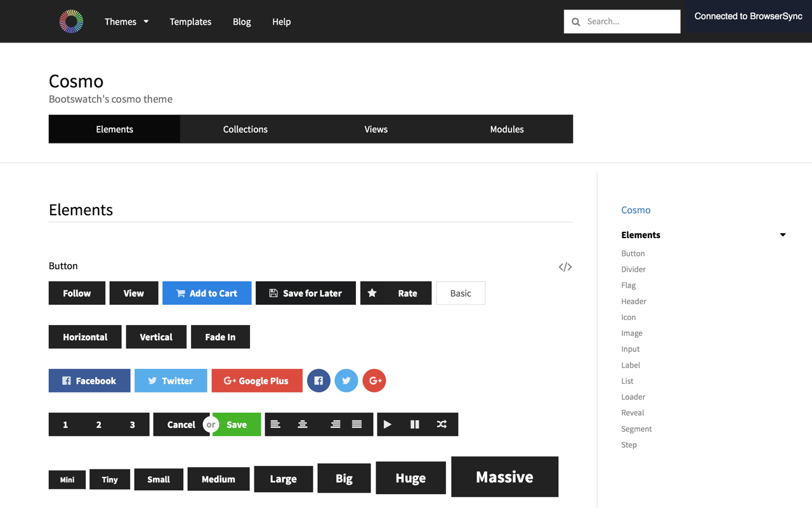Click the play icon button

(388, 424)
